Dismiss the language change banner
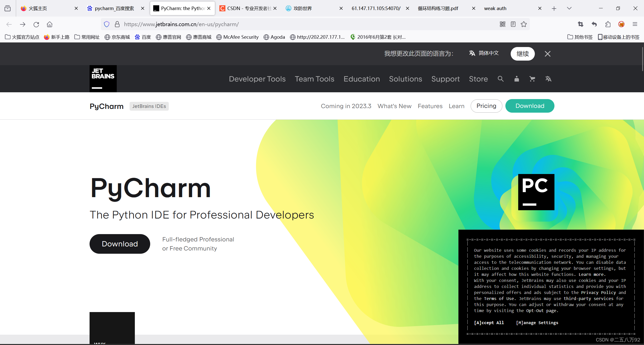This screenshot has width=644, height=345. 548,54
